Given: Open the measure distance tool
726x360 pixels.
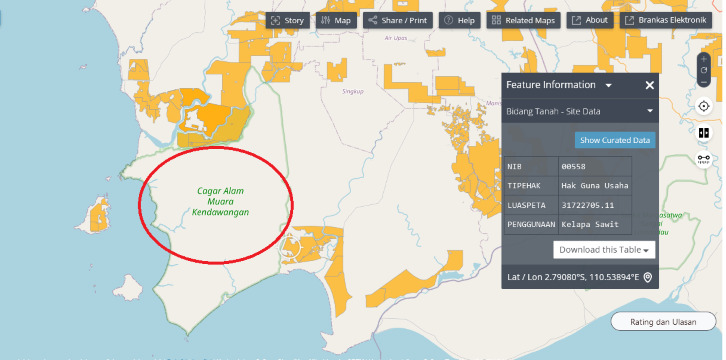Looking at the screenshot, I should [x=704, y=159].
